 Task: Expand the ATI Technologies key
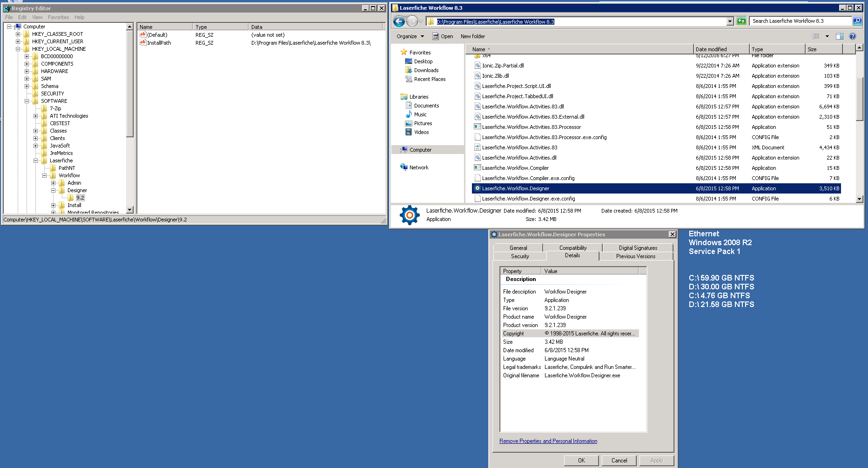click(x=35, y=116)
